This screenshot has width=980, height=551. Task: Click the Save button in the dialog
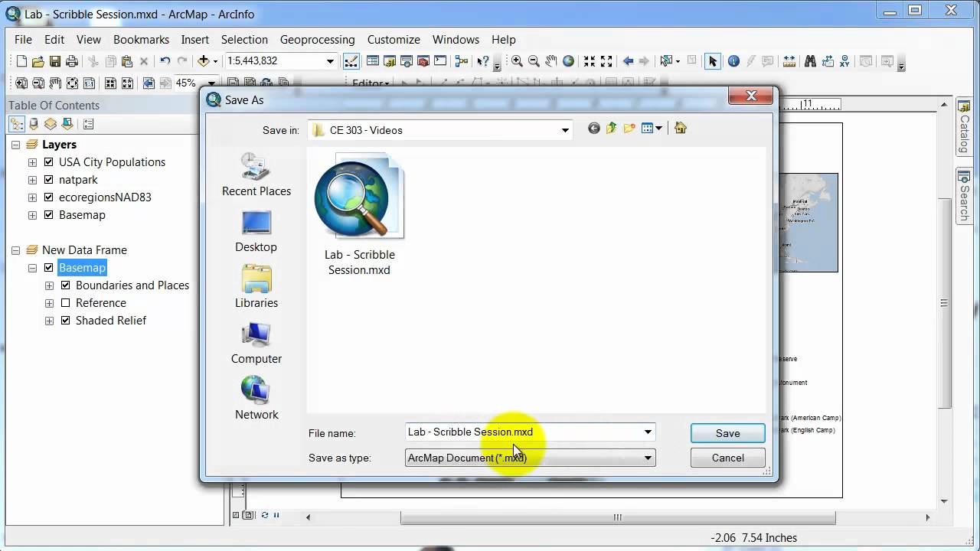pos(727,433)
